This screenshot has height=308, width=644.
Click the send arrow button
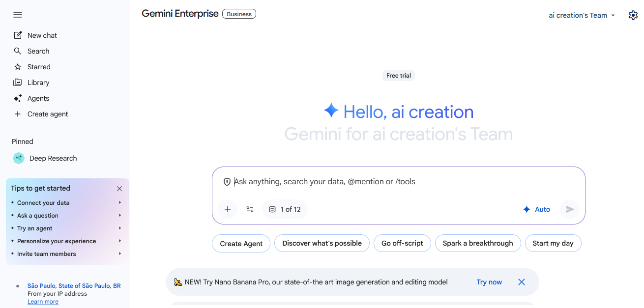(570, 209)
